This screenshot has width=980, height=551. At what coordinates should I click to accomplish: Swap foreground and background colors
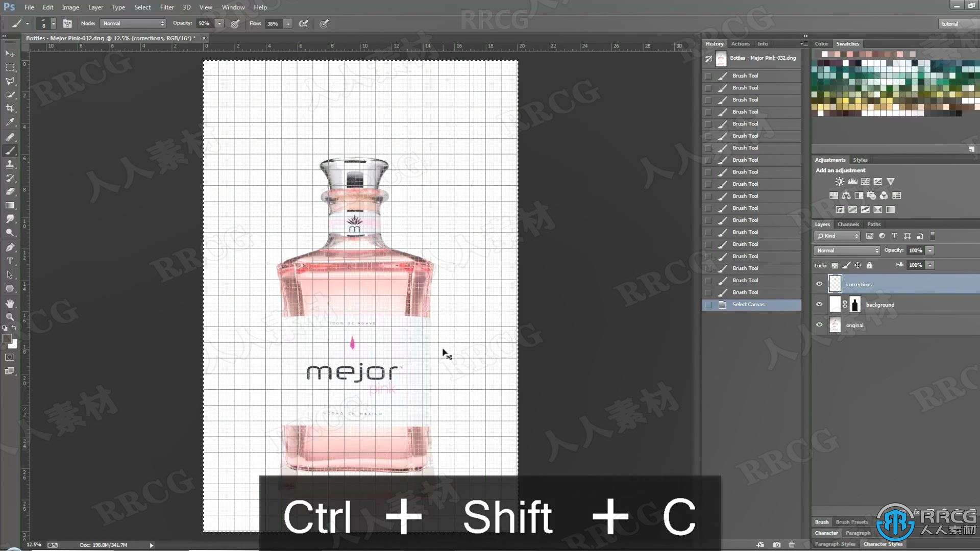point(14,328)
